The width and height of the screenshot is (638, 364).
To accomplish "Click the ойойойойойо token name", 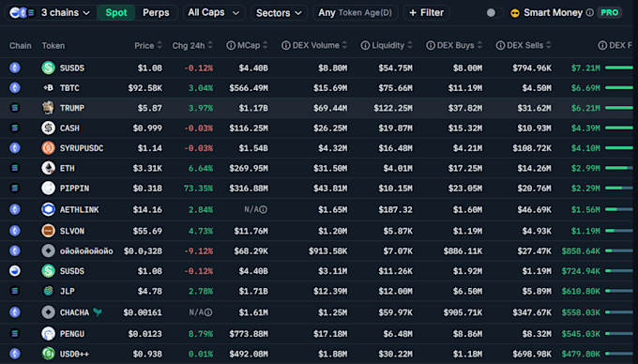I will (86, 250).
